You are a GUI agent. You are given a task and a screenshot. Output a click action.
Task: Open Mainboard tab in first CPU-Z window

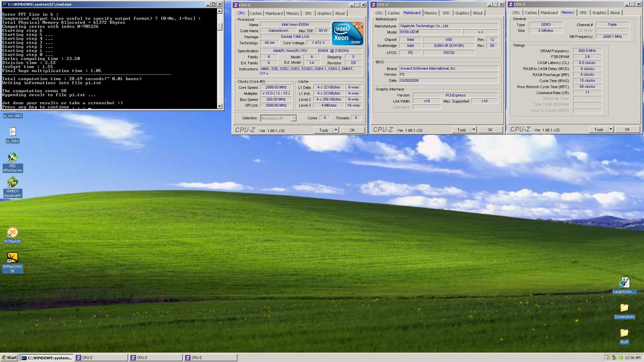[x=274, y=13]
